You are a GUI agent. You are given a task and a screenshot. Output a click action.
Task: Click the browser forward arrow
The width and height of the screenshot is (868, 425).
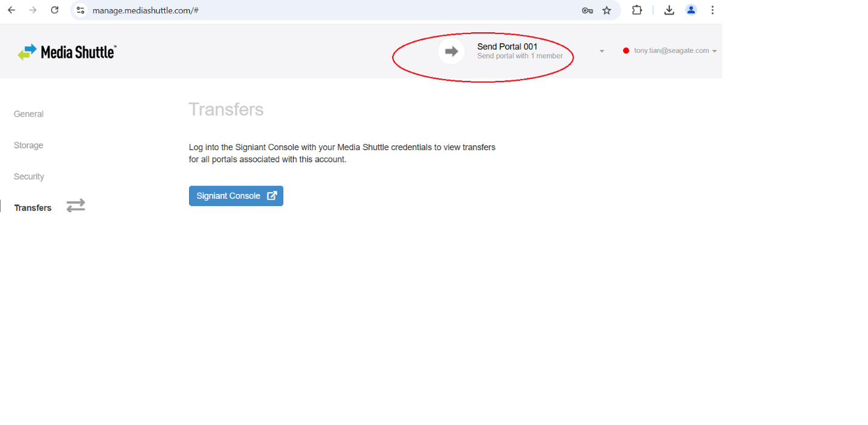click(x=33, y=10)
